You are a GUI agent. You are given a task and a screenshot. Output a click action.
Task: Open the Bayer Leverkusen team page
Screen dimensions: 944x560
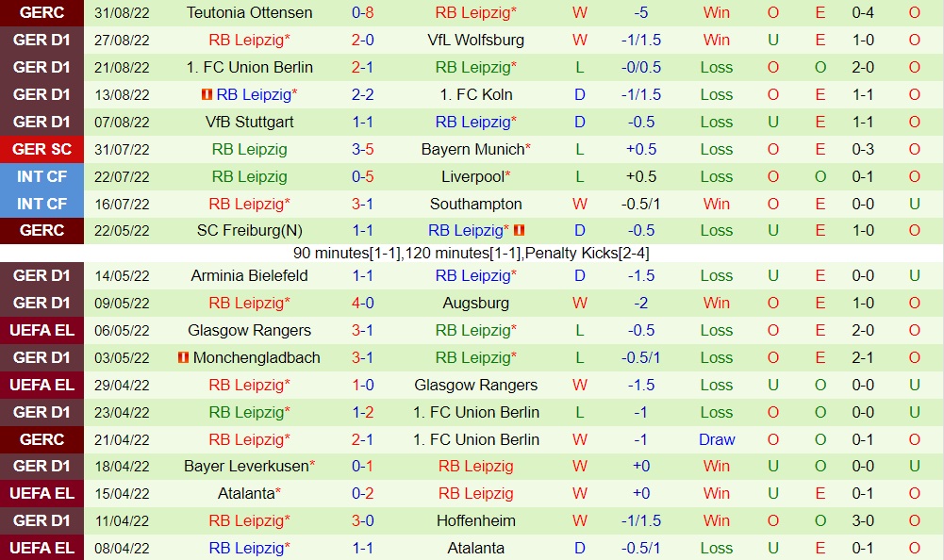coord(246,466)
